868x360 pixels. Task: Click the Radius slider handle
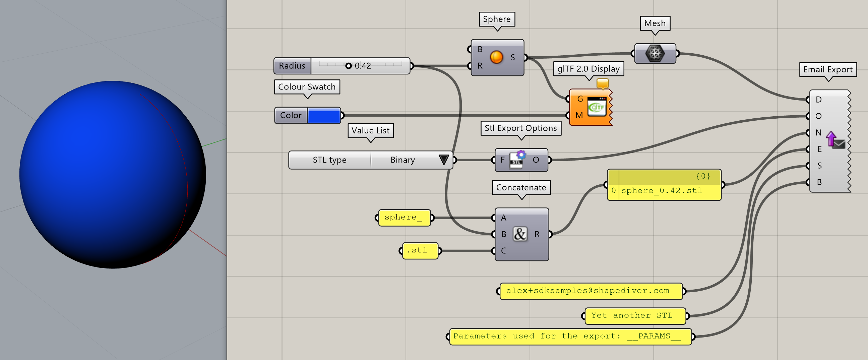pyautogui.click(x=349, y=66)
